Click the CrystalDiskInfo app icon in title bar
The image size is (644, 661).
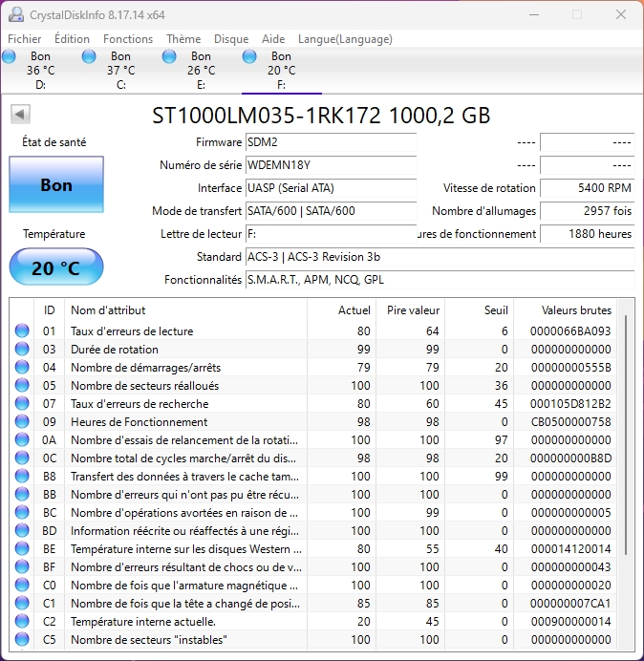pyautogui.click(x=14, y=14)
